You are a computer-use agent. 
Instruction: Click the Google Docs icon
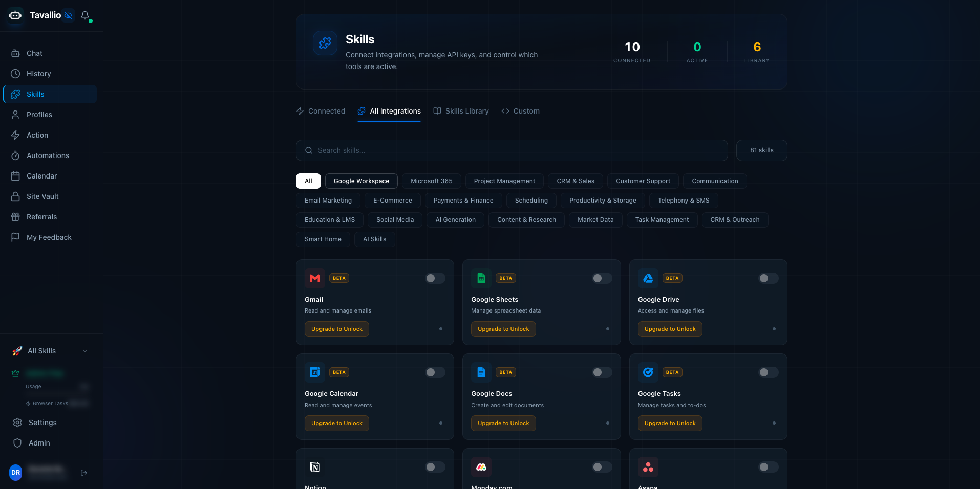[x=481, y=372]
